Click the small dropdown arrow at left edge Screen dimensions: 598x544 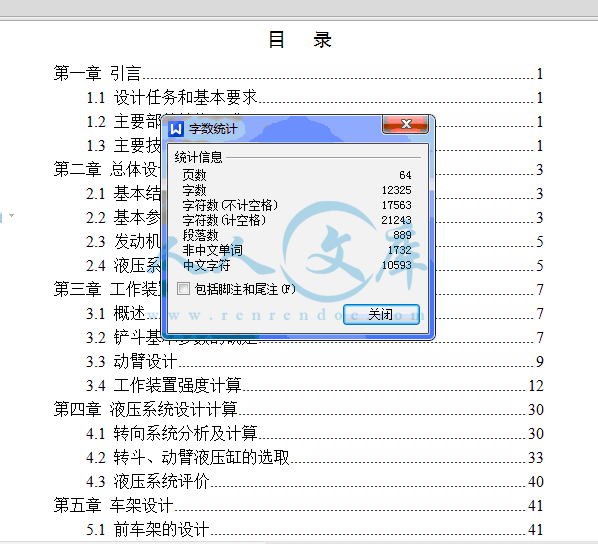tap(11, 216)
